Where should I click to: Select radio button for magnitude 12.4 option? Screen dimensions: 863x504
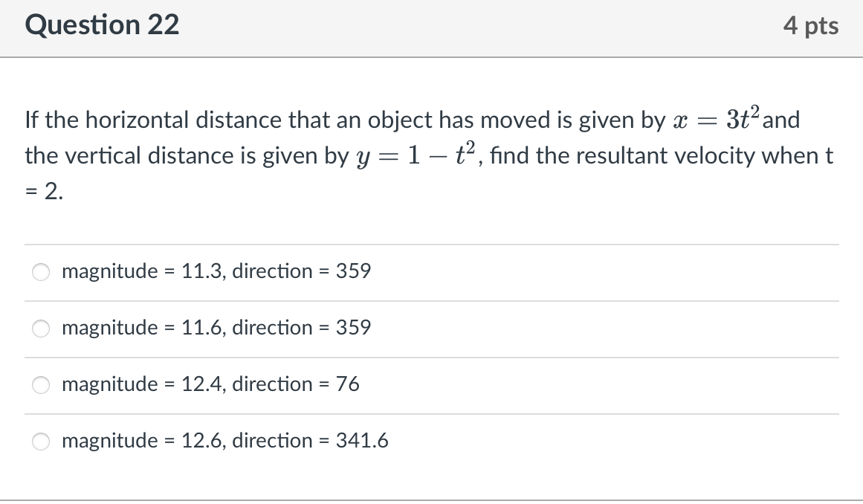41,385
